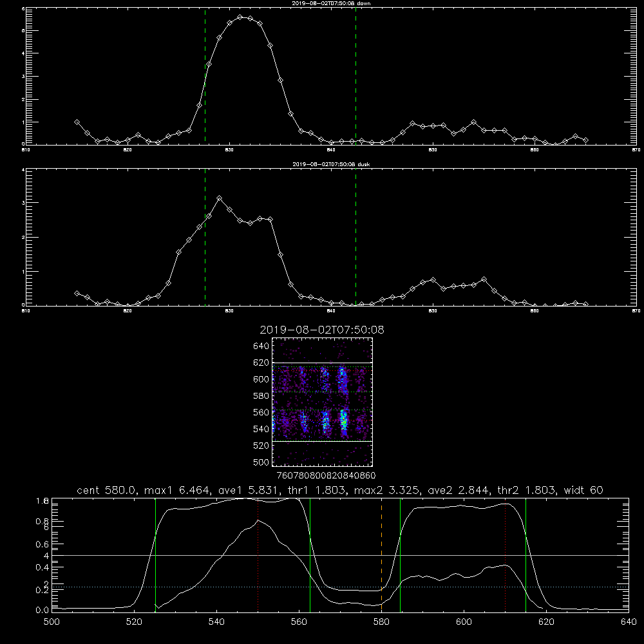Click the 600 label on the spectrogram vertical axis

261,379
